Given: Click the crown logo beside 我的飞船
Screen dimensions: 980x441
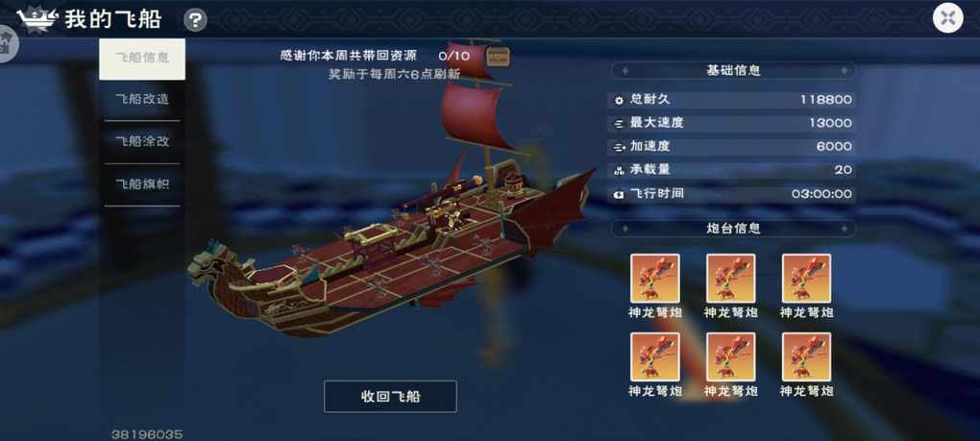Looking at the screenshot, I should click(x=38, y=20).
